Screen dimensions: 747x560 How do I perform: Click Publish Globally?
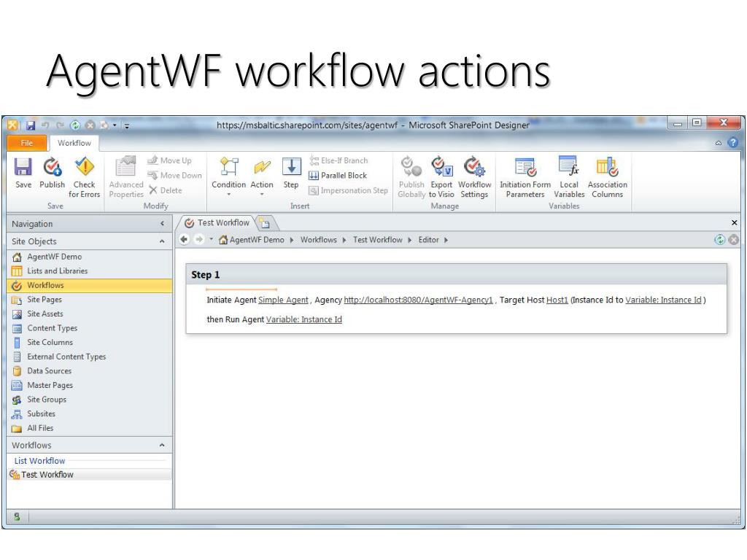411,177
